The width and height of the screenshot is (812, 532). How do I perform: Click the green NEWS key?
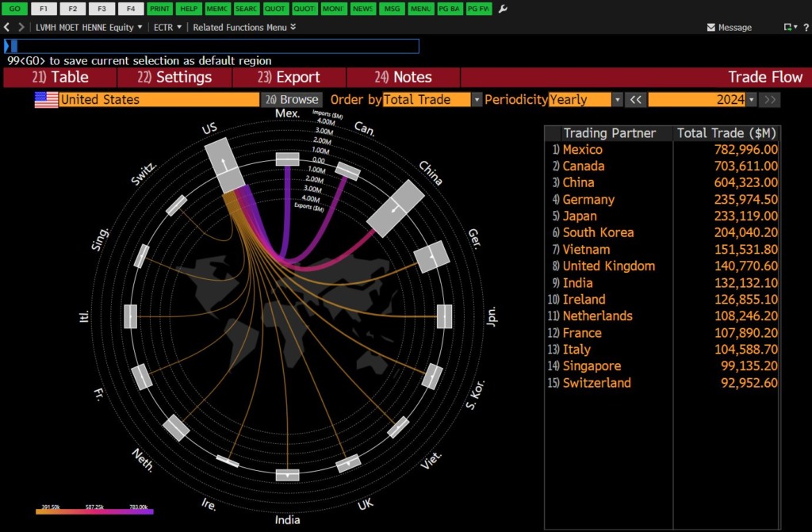coord(362,9)
